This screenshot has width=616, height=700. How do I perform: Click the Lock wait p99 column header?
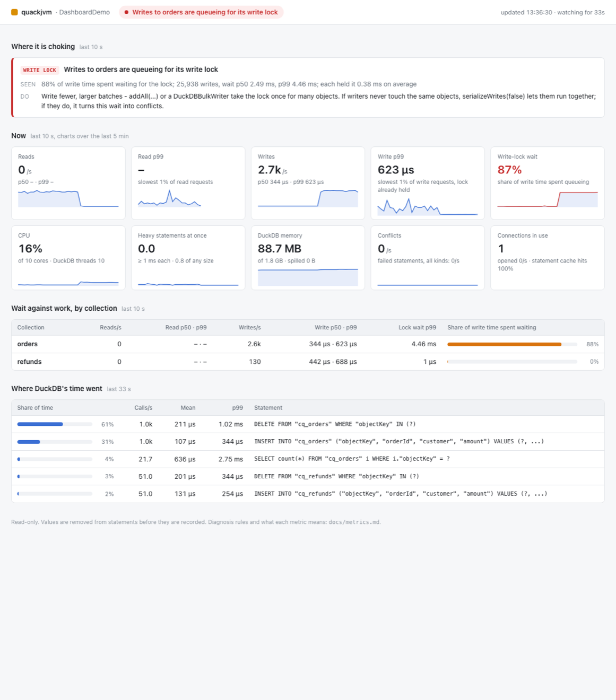(417, 328)
